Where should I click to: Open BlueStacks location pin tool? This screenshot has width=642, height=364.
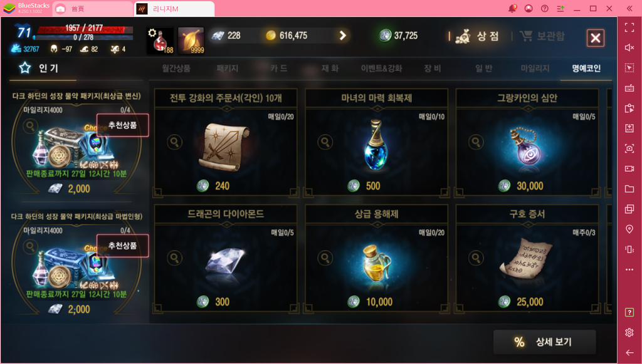(629, 229)
